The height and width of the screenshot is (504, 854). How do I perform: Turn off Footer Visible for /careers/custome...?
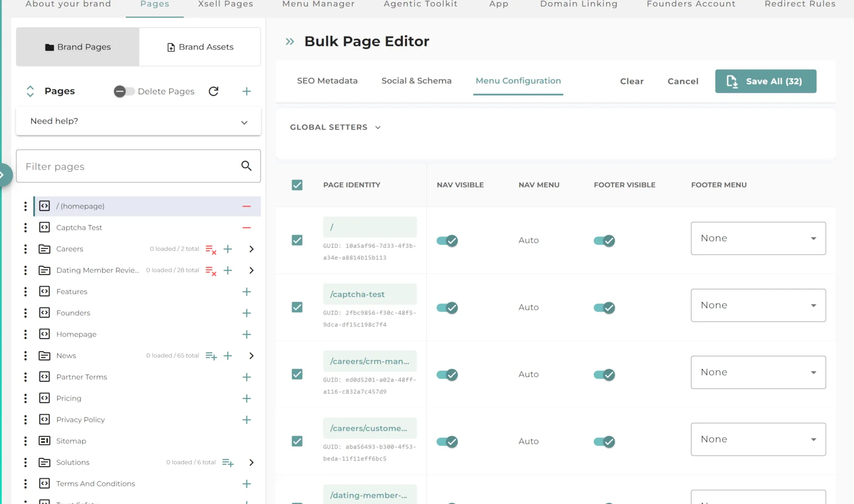[x=604, y=442]
